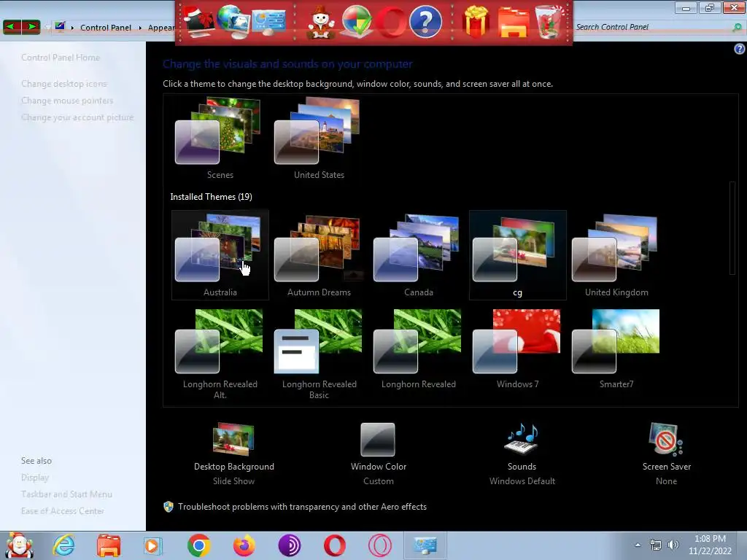
Task: Click the Santa Start button
Action: tap(19, 545)
